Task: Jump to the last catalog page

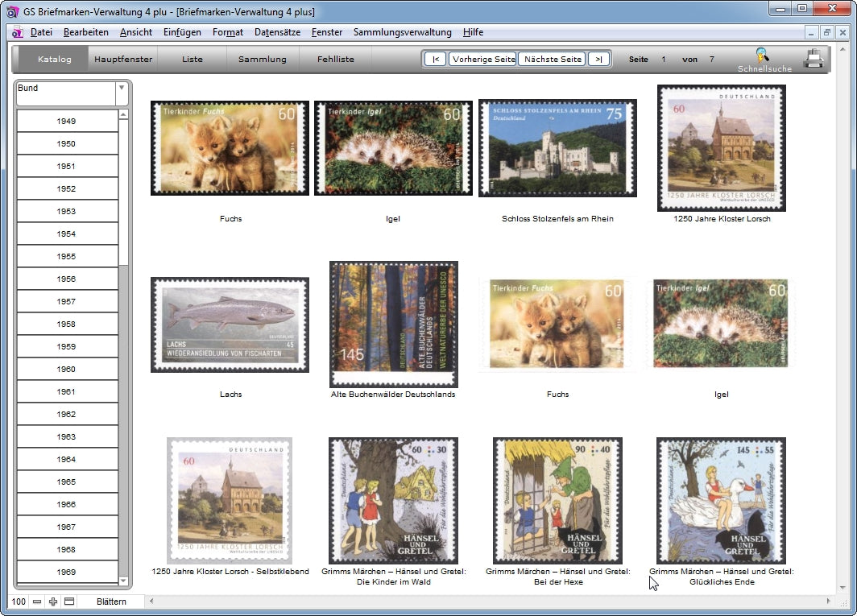Action: [x=598, y=59]
